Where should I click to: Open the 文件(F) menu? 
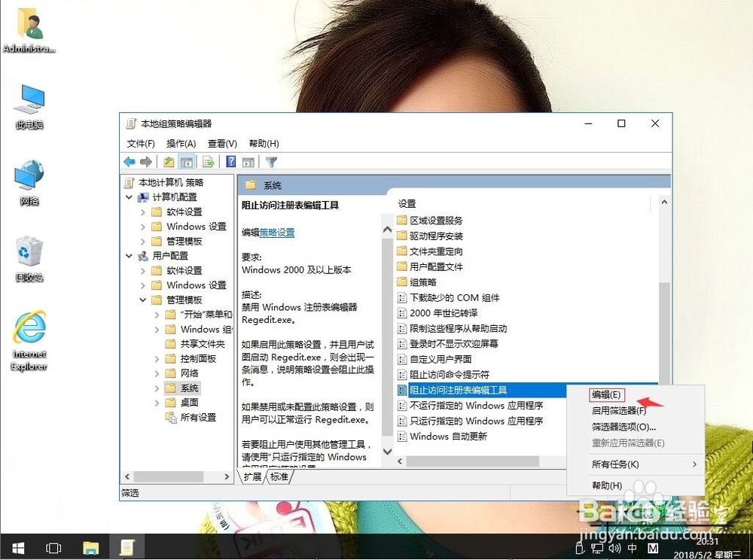point(141,144)
